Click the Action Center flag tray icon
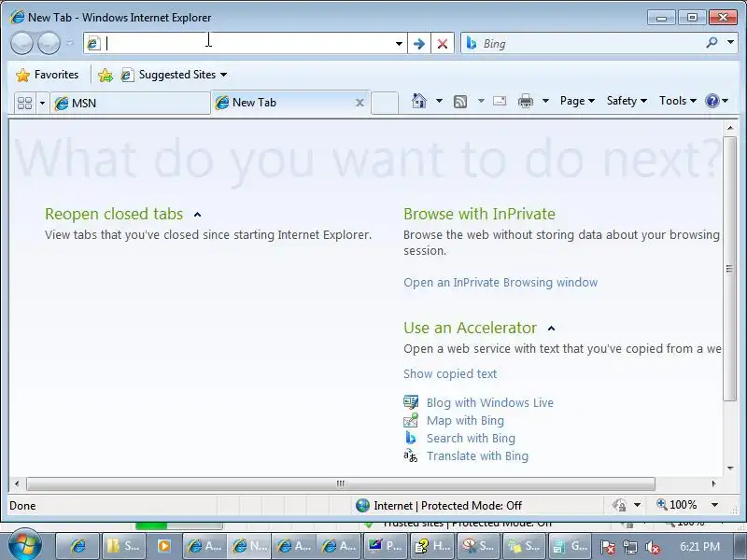 (x=607, y=547)
